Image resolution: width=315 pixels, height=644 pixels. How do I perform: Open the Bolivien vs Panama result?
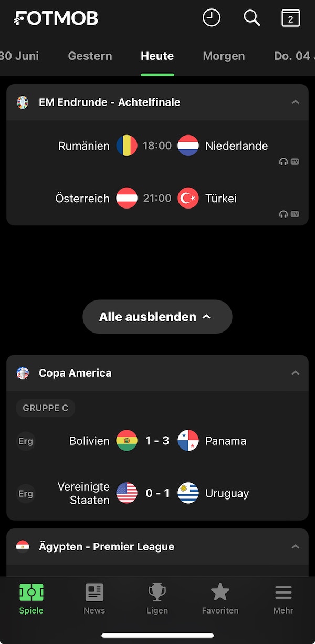coord(157,441)
